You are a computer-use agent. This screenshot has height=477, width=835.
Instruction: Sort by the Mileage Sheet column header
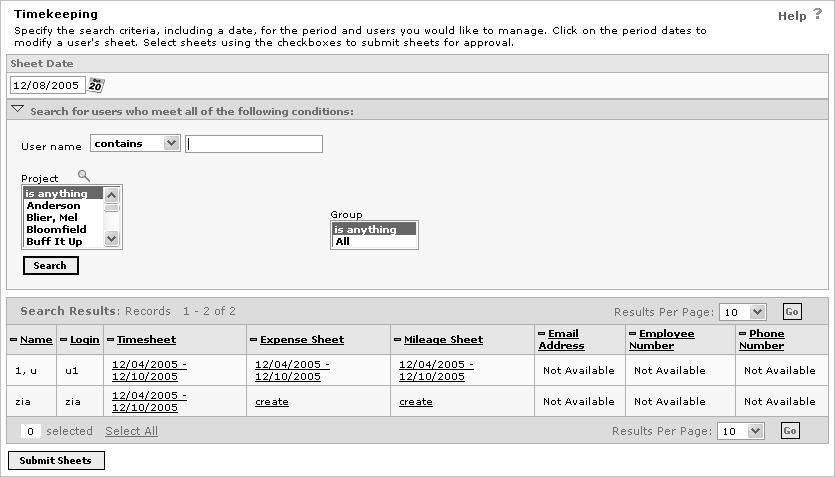(444, 340)
